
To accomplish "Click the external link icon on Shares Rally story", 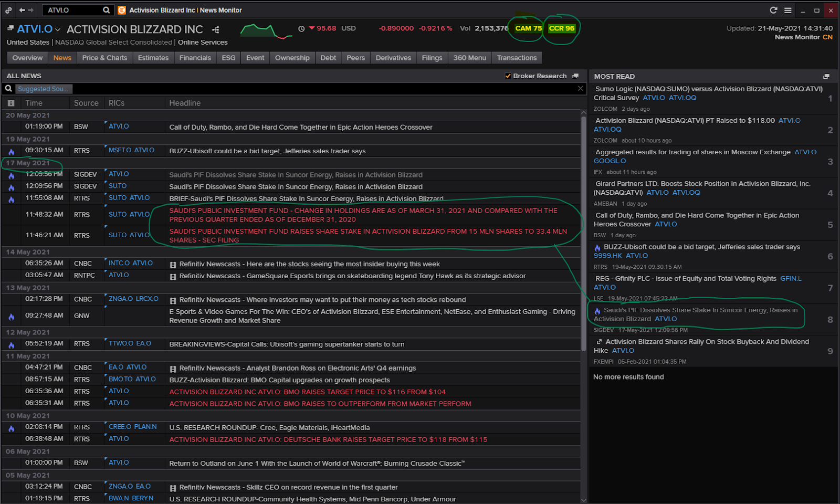I will (599, 342).
